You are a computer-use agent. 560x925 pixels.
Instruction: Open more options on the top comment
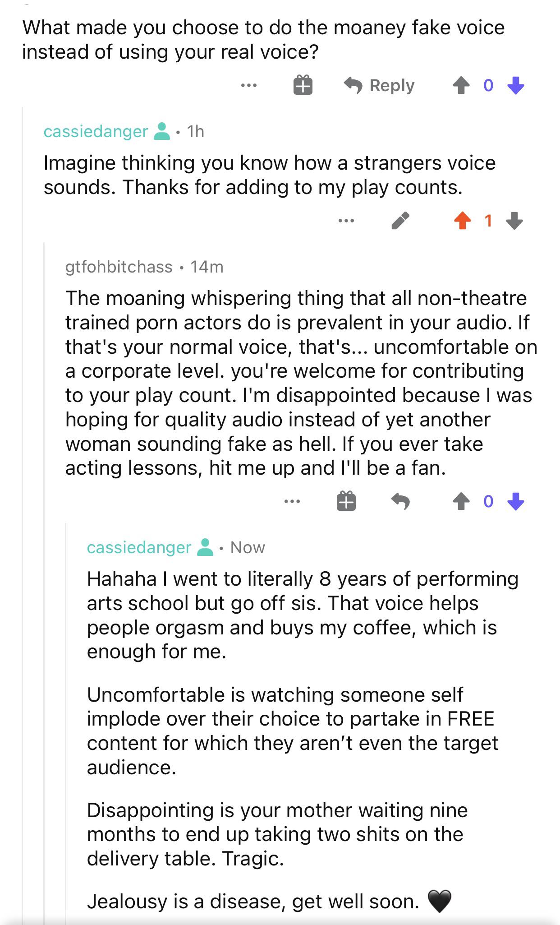click(x=248, y=85)
